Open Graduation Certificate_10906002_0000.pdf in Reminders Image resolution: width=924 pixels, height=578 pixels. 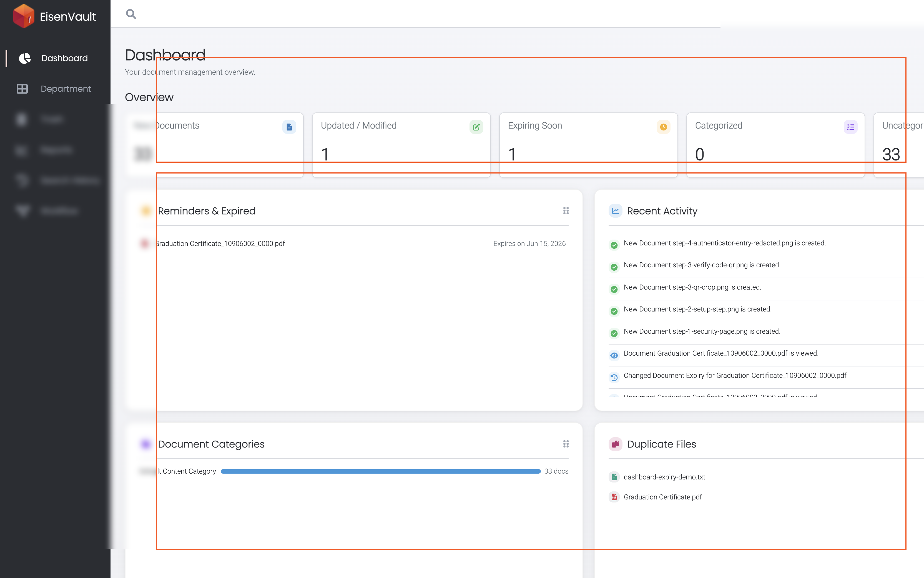point(220,243)
